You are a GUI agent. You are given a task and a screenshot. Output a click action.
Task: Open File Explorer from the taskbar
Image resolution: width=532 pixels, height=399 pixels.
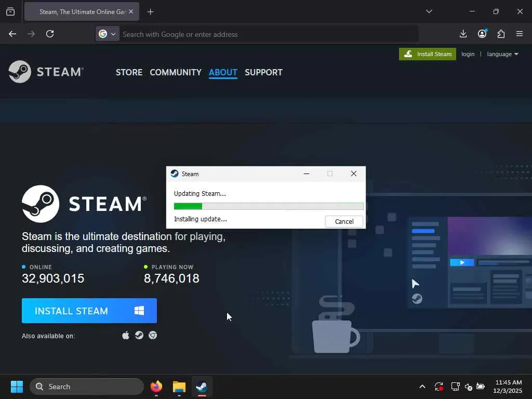pyautogui.click(x=179, y=387)
